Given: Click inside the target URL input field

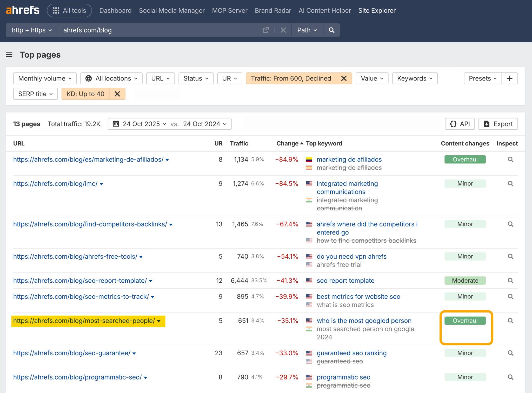Looking at the screenshot, I should pyautogui.click(x=156, y=30).
